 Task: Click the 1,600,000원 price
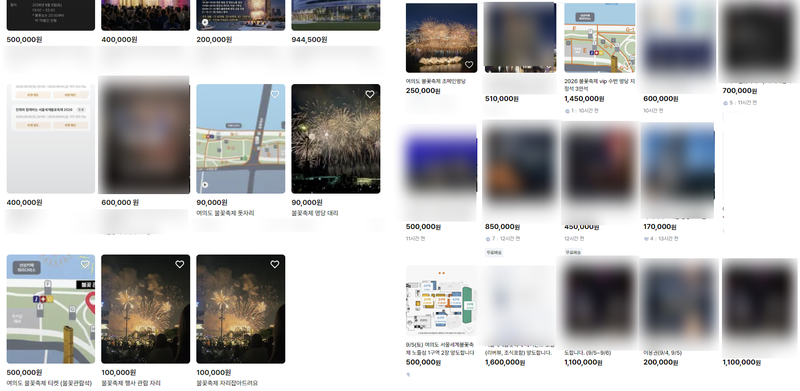coord(505,363)
